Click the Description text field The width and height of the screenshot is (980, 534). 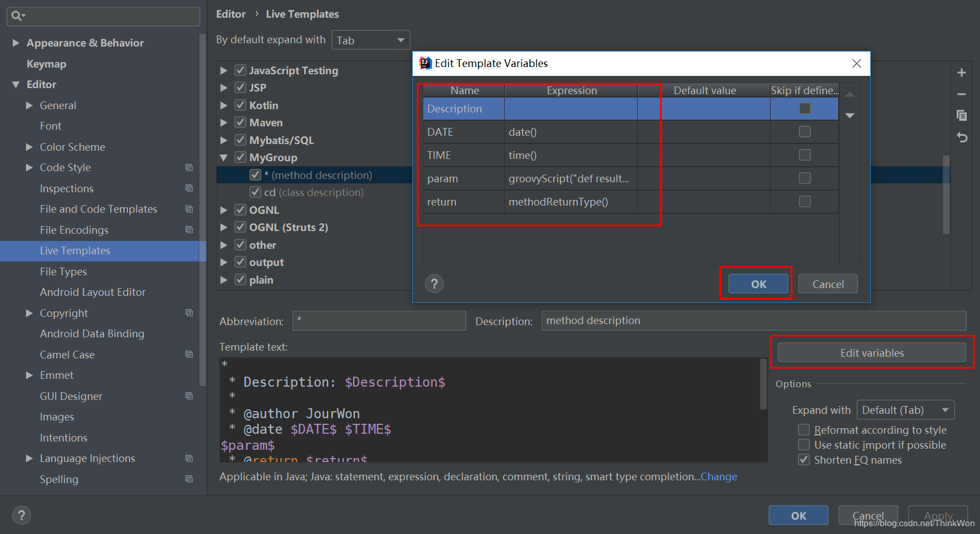[754, 320]
